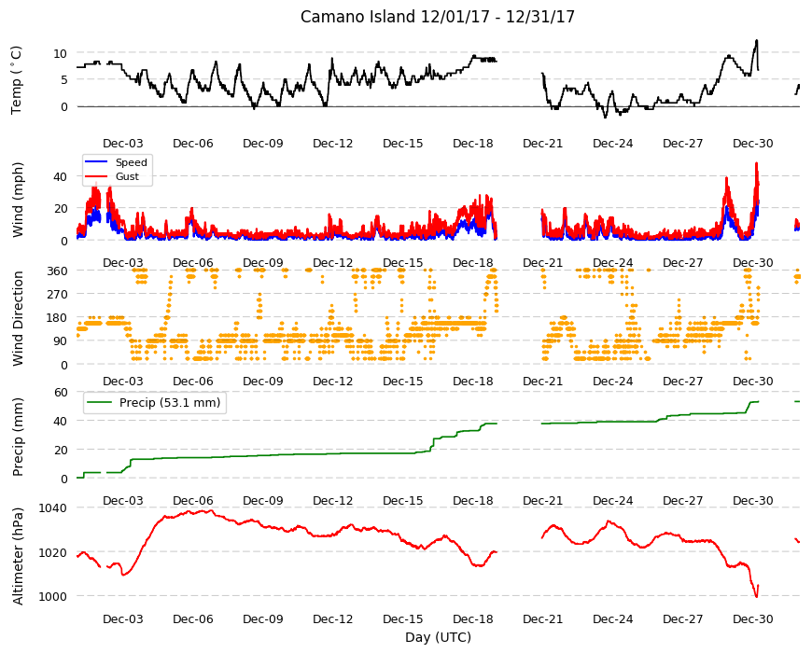Click the red Gust legend line swatch
This screenshot has height=653, width=812.
pyautogui.click(x=95, y=176)
